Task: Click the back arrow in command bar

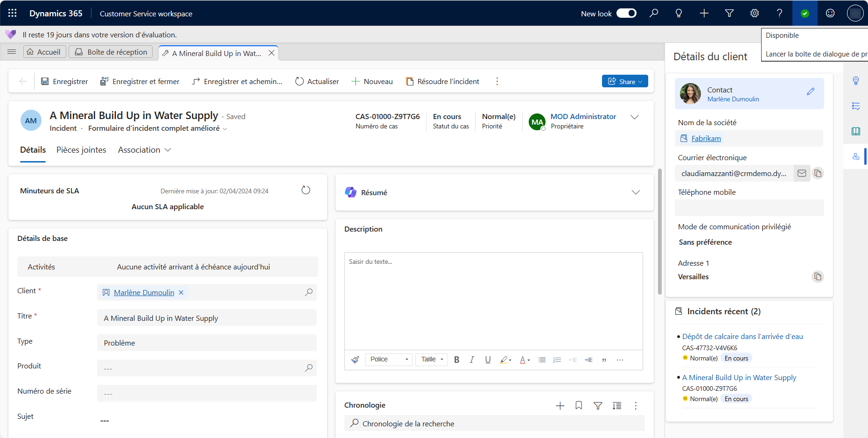Action: [x=23, y=81]
